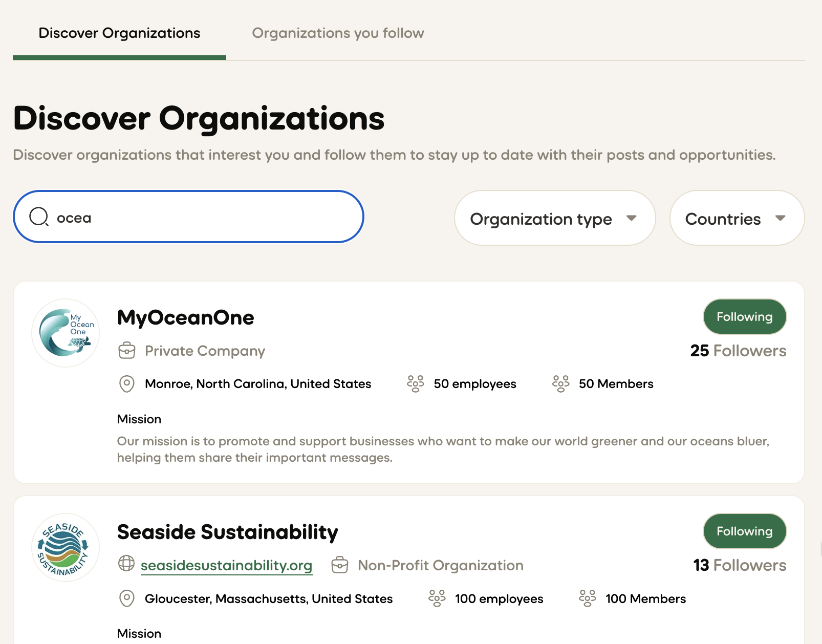Viewport: 822px width, 644px height.
Task: Click the location pin beside Gloucester, Massachusetts
Action: pos(126,598)
